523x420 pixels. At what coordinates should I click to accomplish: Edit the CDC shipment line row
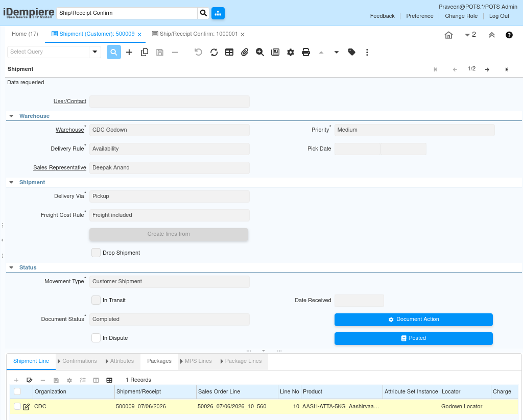tap(27, 407)
